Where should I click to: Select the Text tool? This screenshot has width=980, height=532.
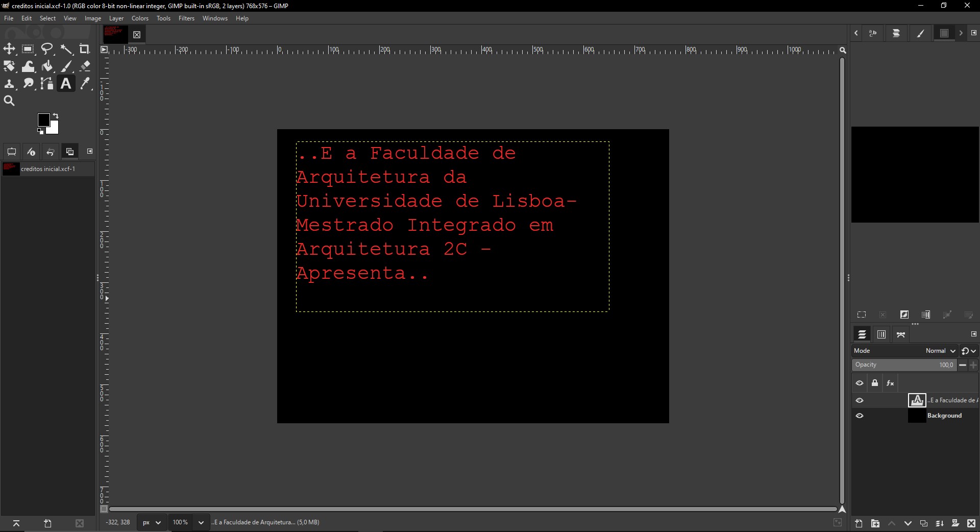(x=66, y=84)
